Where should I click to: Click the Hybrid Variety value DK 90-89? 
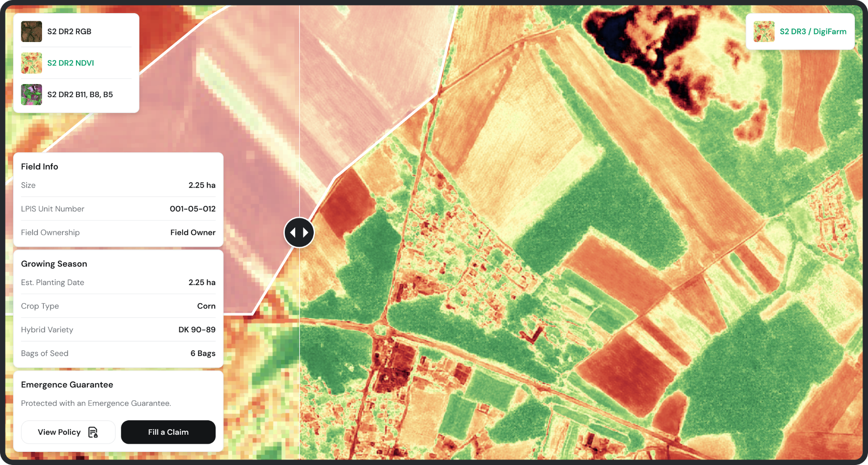[x=197, y=329]
